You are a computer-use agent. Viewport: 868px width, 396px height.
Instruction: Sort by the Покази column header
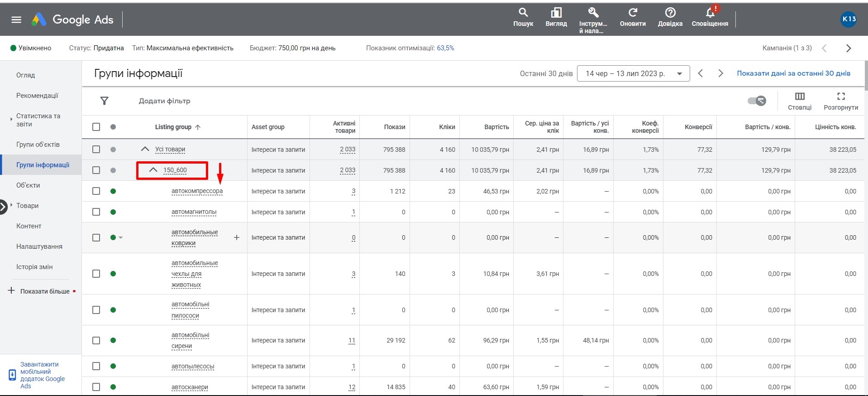pos(395,127)
